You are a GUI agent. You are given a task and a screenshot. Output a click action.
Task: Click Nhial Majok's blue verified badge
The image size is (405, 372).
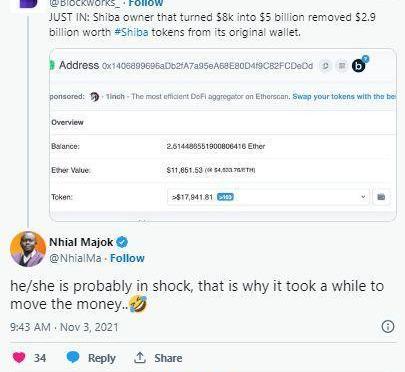tap(122, 242)
